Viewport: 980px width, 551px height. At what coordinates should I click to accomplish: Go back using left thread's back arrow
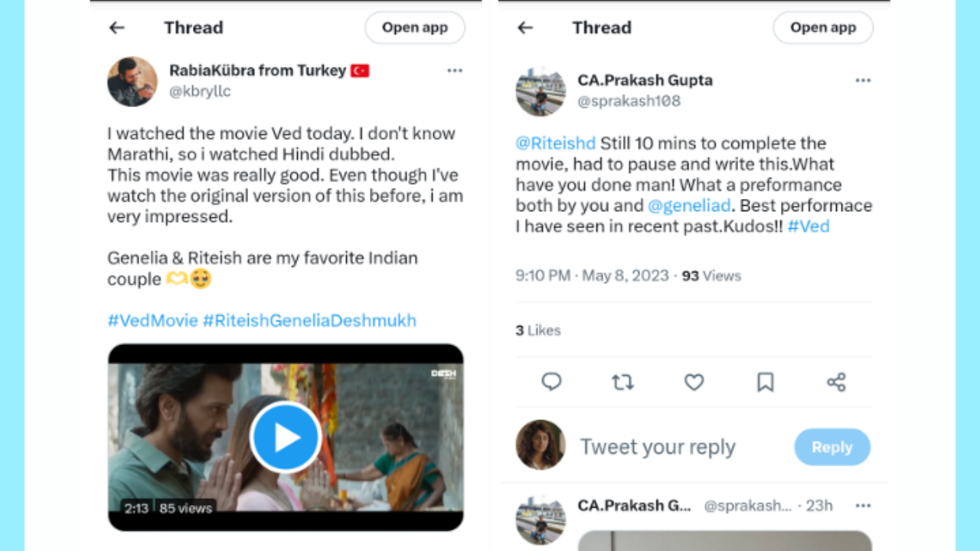click(116, 28)
